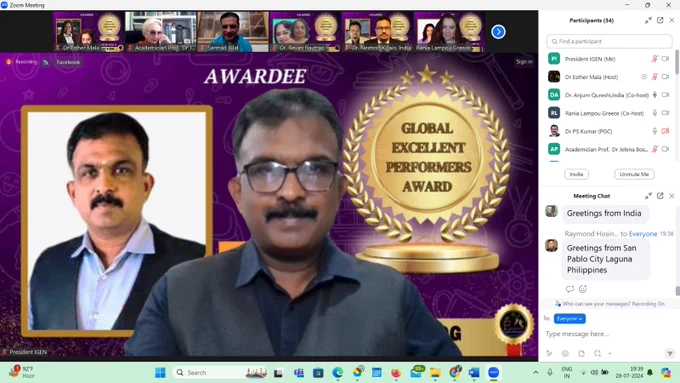Click the Everyone link in chat header
Image resolution: width=680 pixels, height=383 pixels.
643,234
